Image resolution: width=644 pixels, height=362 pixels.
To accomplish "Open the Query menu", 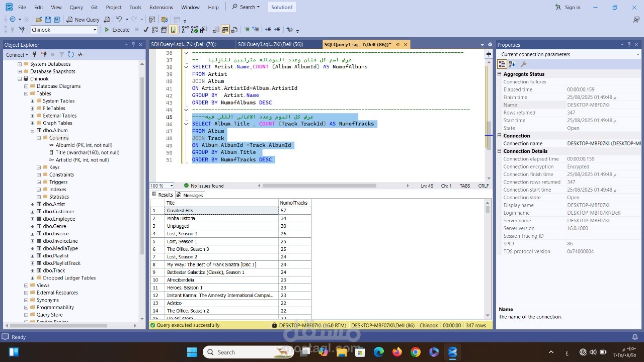I will [x=76, y=7].
